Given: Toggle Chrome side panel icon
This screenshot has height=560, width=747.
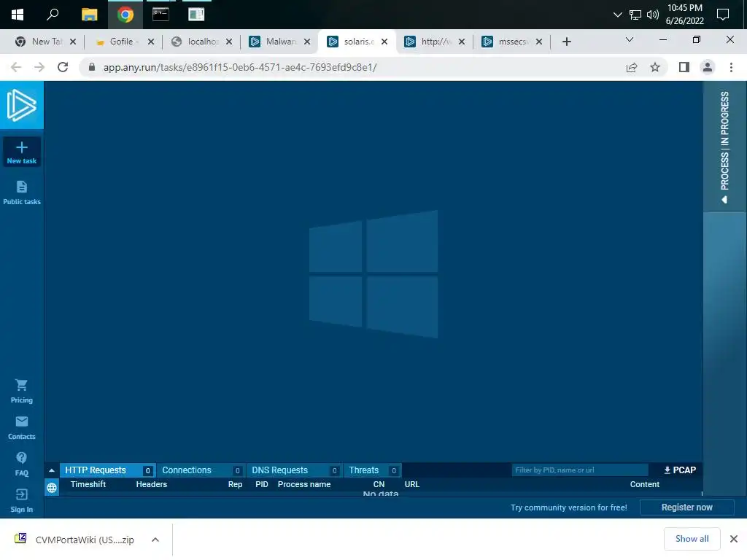Looking at the screenshot, I should coord(684,67).
